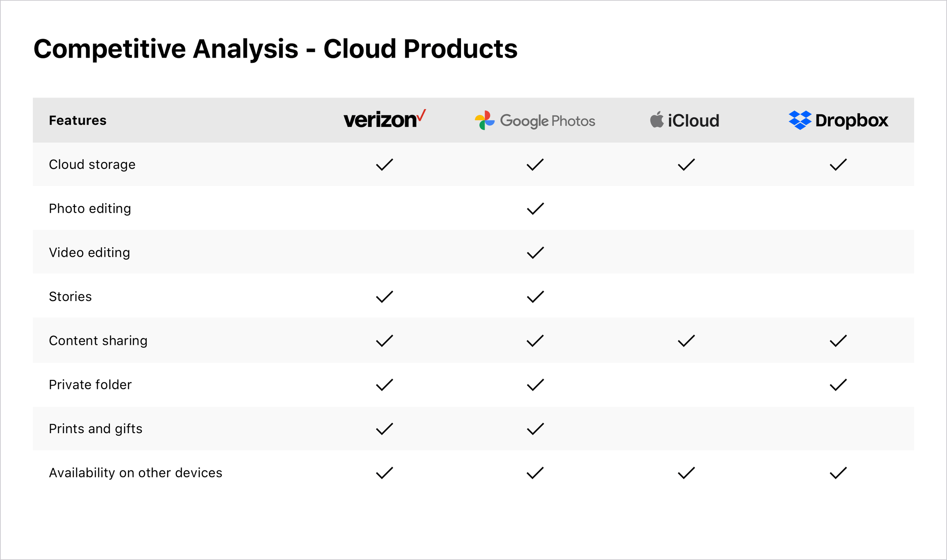Viewport: 947px width, 560px height.
Task: Click the Apple logo beside iCloud
Action: coord(657,120)
